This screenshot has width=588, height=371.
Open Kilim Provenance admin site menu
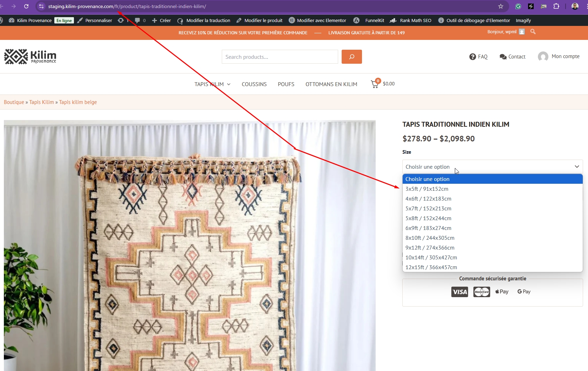click(x=30, y=20)
